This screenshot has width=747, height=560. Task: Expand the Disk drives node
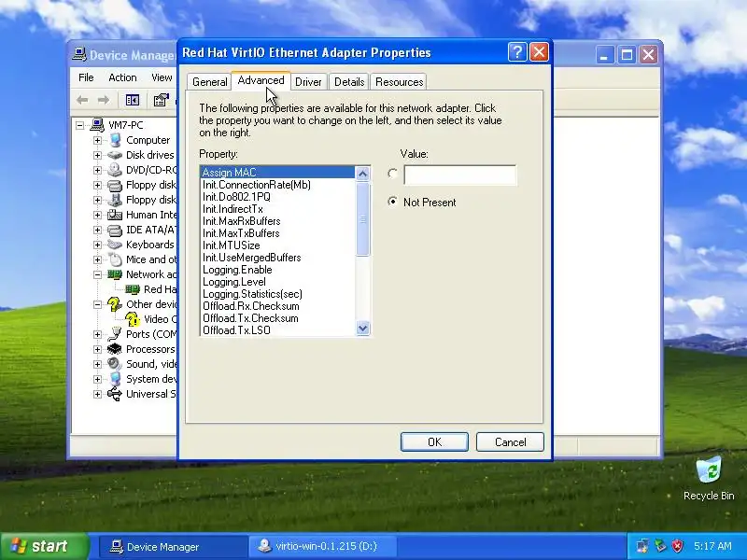click(98, 155)
